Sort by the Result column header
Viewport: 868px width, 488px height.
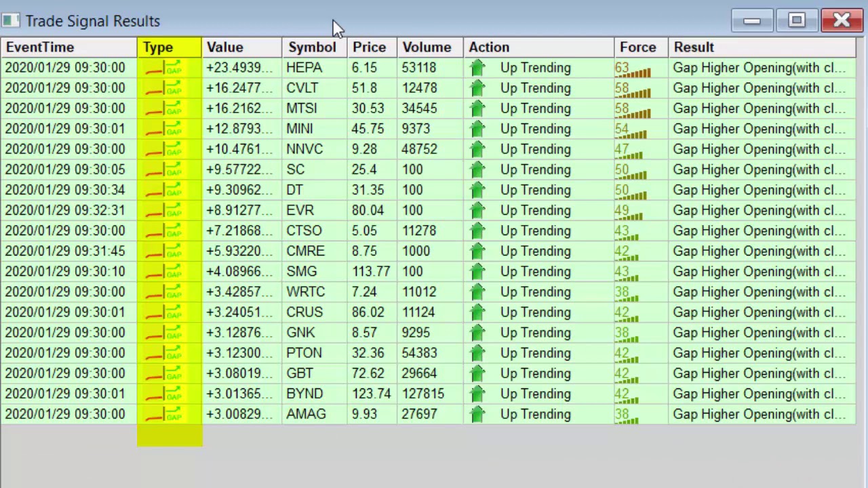pos(762,47)
